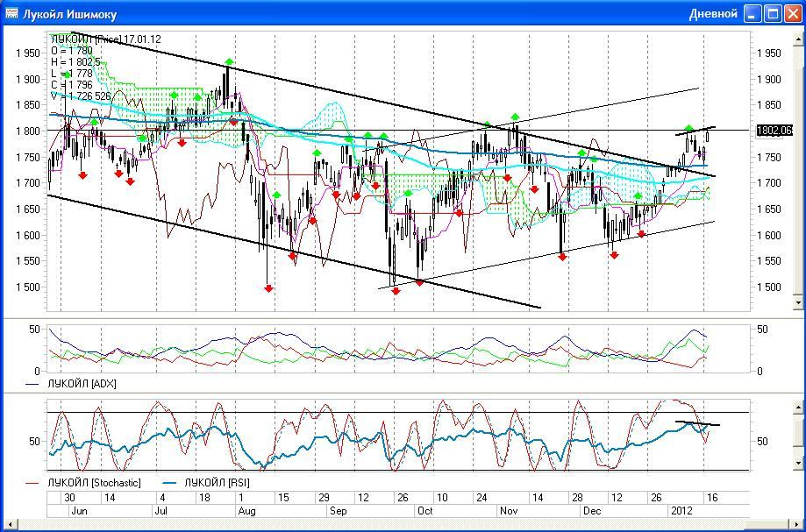Select the 2012 year label on time axis
The height and width of the screenshot is (532, 806).
681,511
